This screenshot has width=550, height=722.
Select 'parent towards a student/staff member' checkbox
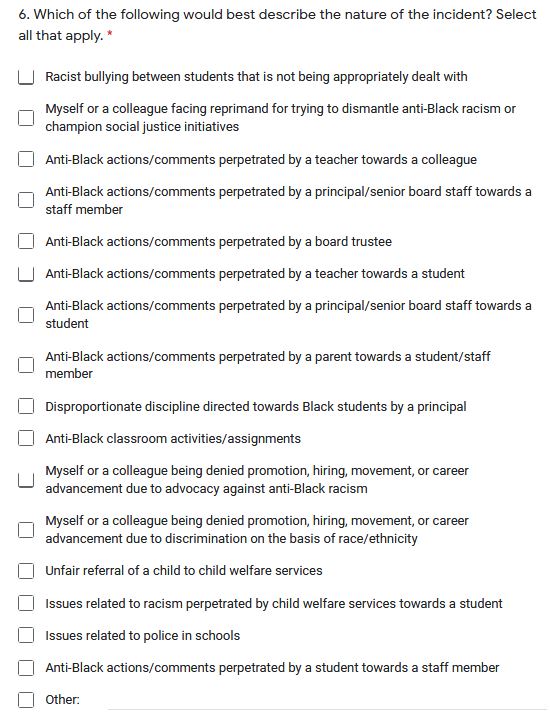(x=26, y=365)
